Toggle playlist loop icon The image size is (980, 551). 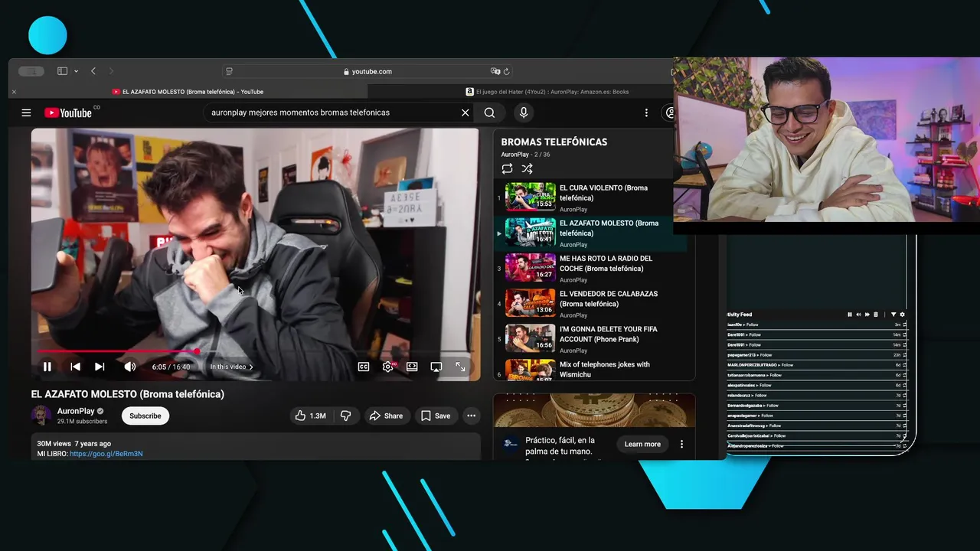pyautogui.click(x=507, y=168)
